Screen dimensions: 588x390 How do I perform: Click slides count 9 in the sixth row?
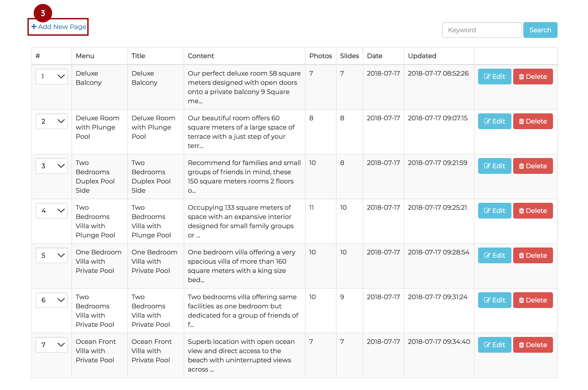[x=342, y=297]
